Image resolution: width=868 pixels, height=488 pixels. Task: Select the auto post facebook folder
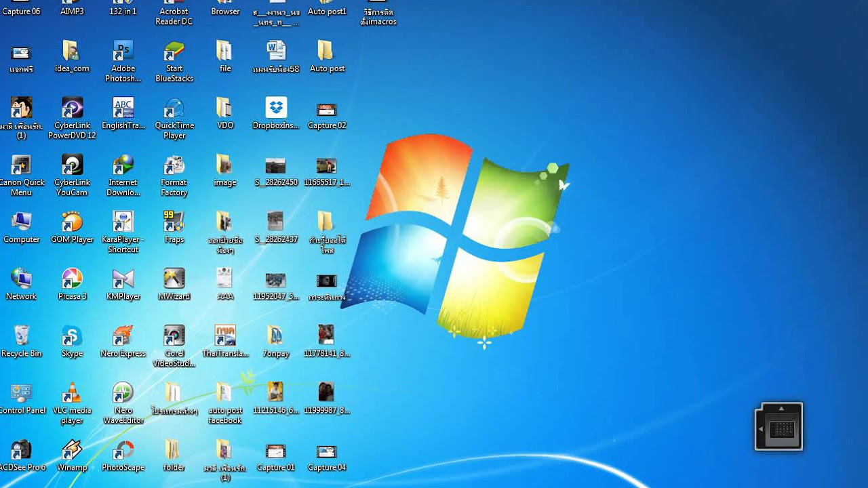coord(225,393)
